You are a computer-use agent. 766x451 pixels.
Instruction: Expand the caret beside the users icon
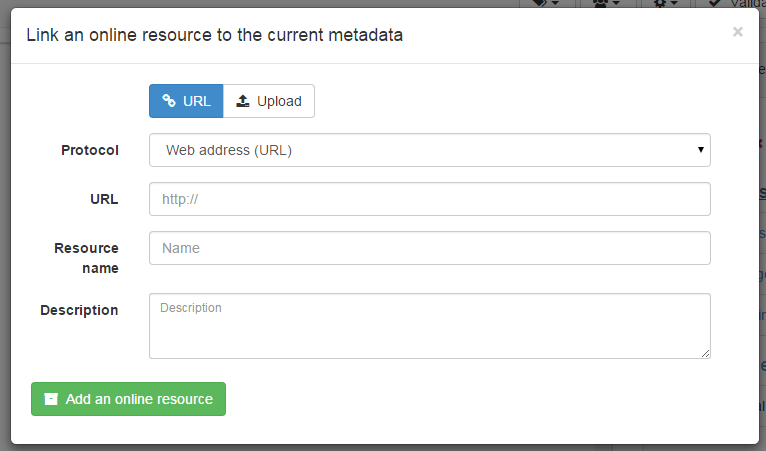pos(616,3)
